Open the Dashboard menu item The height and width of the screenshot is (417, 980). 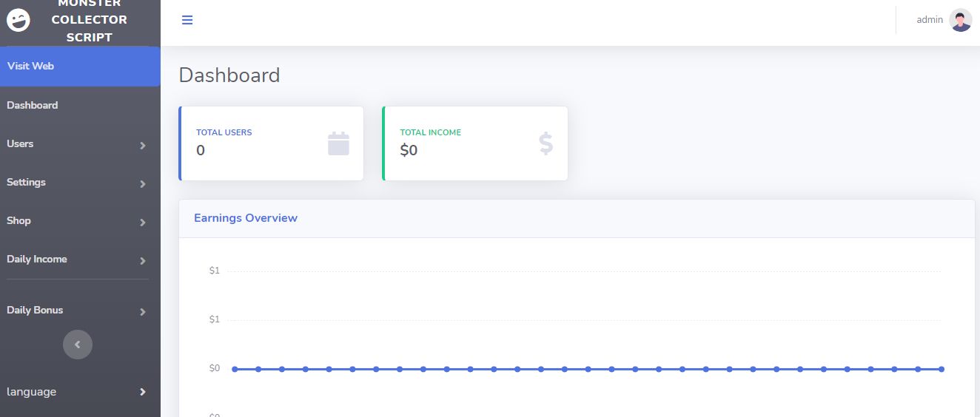click(33, 105)
